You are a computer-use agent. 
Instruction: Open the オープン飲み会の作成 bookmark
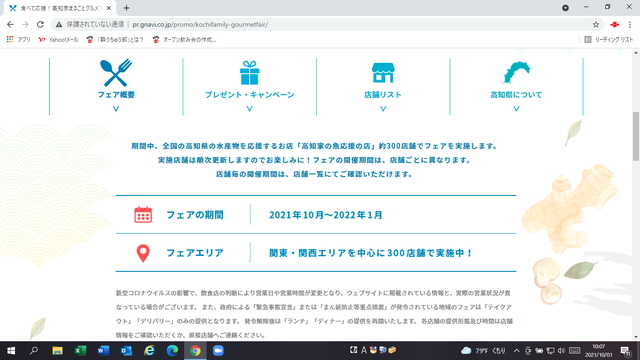pyautogui.click(x=184, y=40)
